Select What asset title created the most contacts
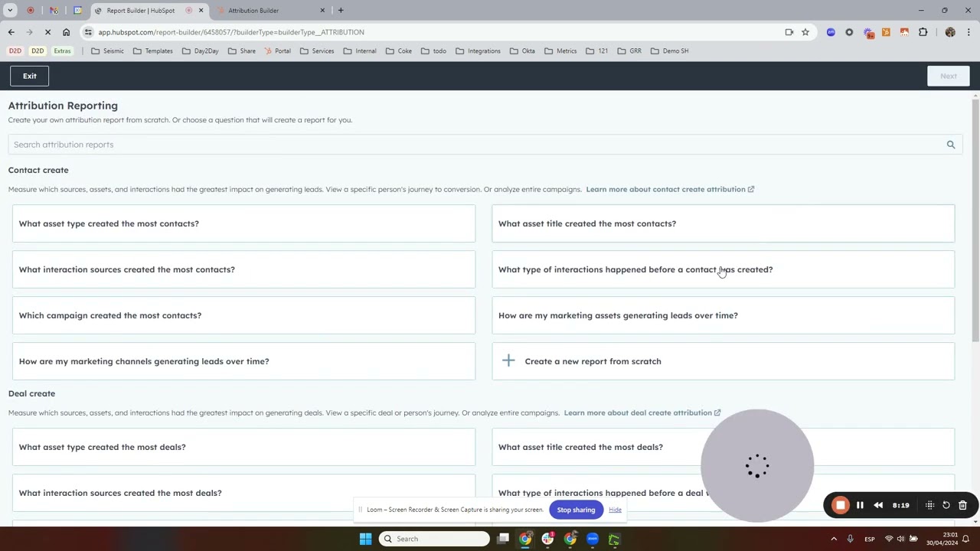This screenshot has height=551, width=980. pos(724,223)
